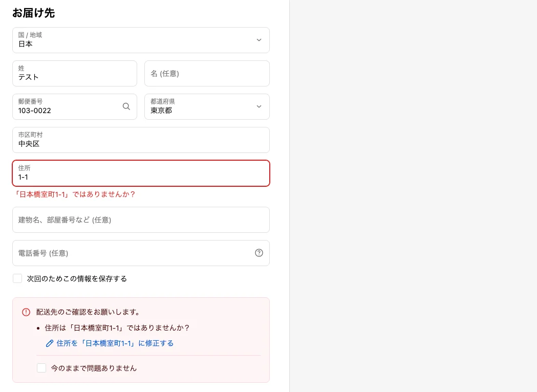Click the warning icon in the confirmation box
Image resolution: width=537 pixels, height=392 pixels.
[x=26, y=312]
